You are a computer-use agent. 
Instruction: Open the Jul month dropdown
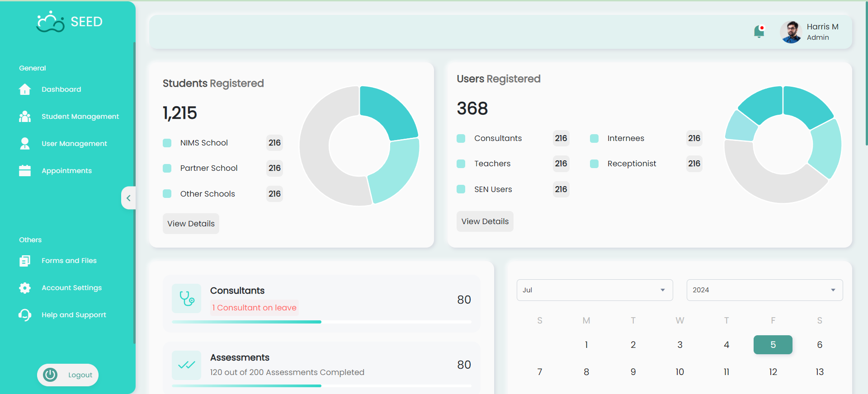point(594,290)
